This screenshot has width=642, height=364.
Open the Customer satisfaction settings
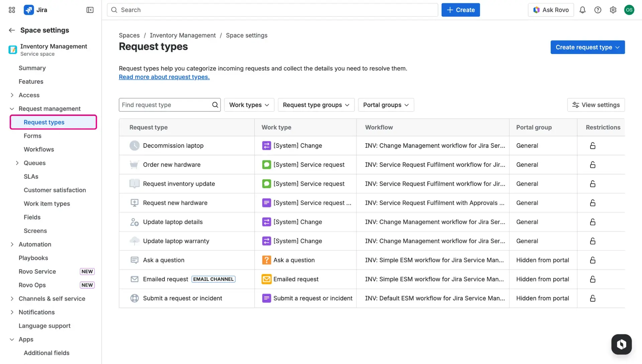pos(55,190)
